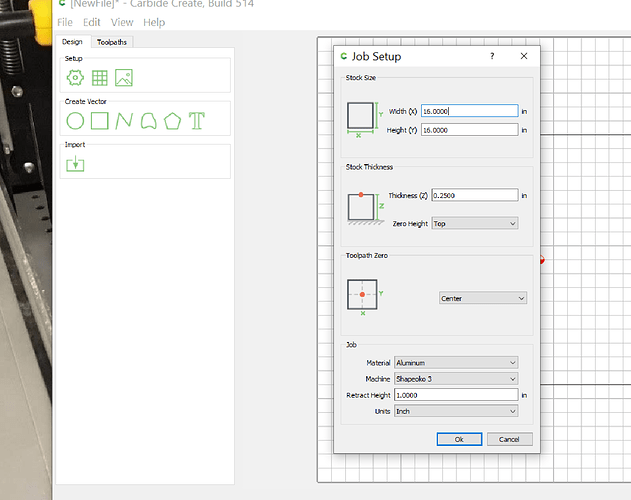Viewport: 631px width, 500px height.
Task: Click the Thickness (Z) input field
Action: click(475, 195)
